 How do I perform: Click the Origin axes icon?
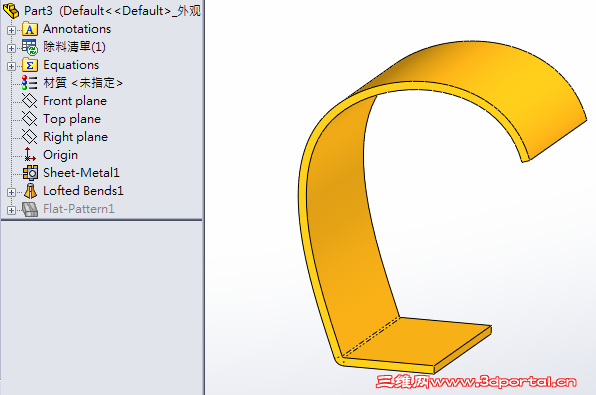click(x=29, y=154)
